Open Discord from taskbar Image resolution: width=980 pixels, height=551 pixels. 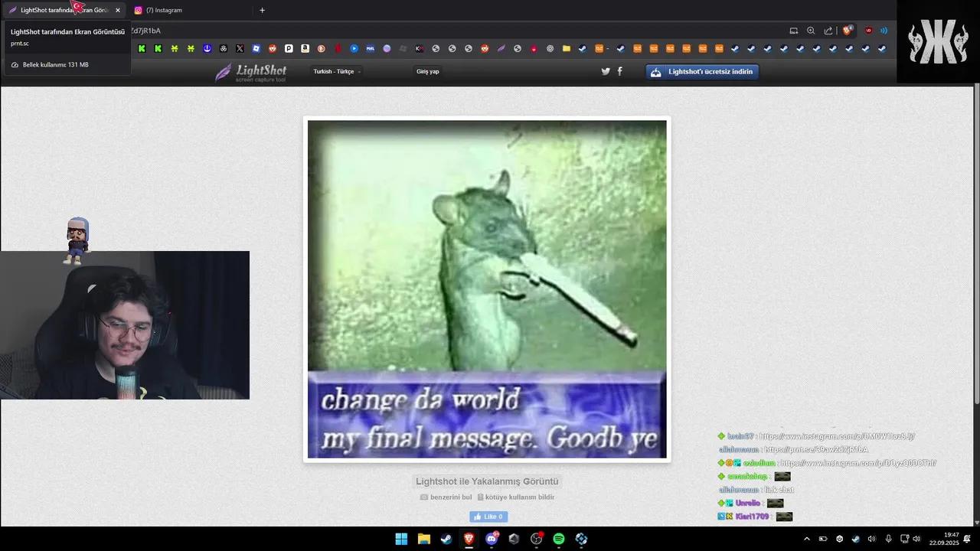[x=492, y=539]
